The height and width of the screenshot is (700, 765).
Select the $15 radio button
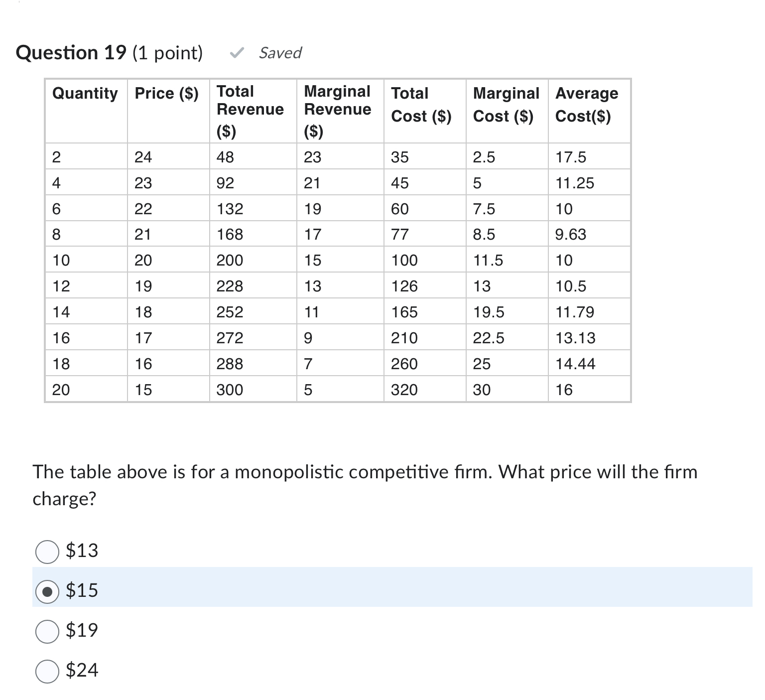[47, 591]
